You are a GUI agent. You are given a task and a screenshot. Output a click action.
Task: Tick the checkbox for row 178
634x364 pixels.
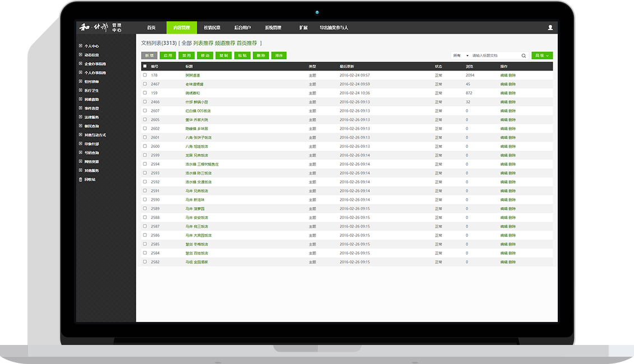(x=145, y=75)
